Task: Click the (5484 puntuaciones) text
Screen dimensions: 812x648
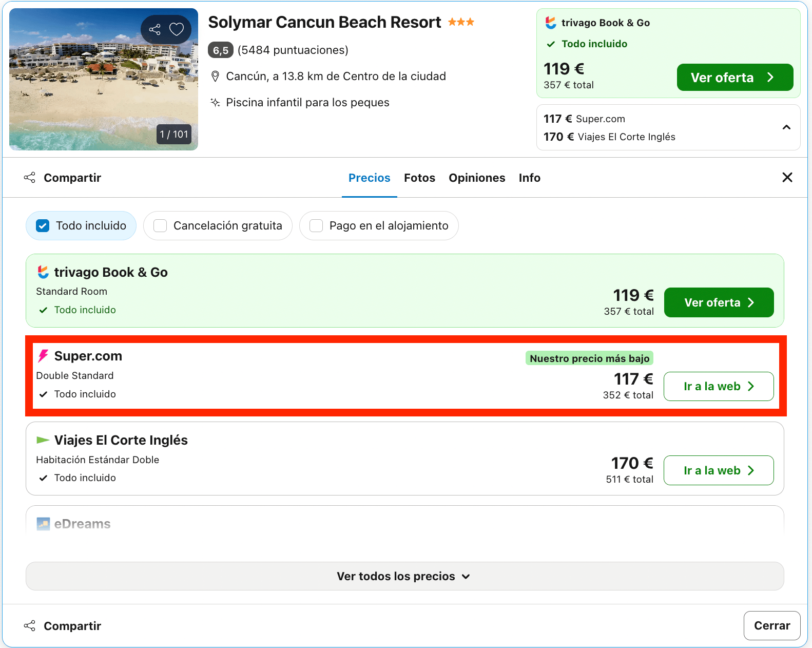Action: pyautogui.click(x=293, y=50)
